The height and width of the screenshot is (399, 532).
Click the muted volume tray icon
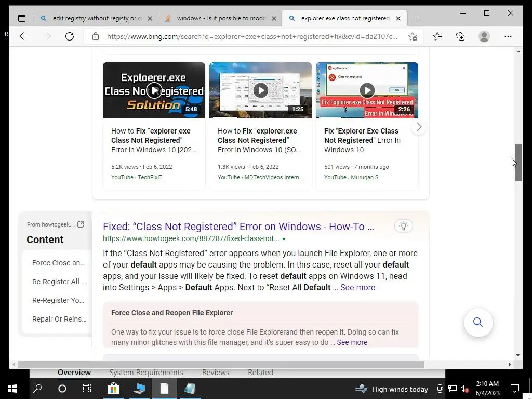464,389
